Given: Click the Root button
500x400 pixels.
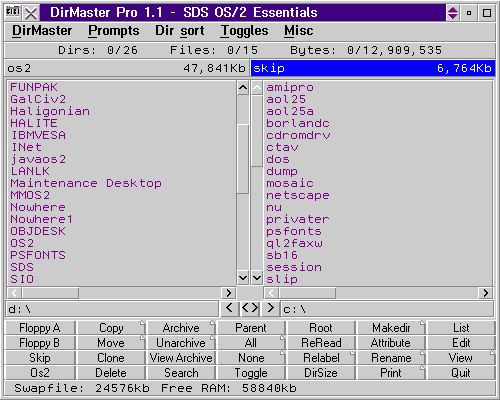Looking at the screenshot, I should click(321, 328).
